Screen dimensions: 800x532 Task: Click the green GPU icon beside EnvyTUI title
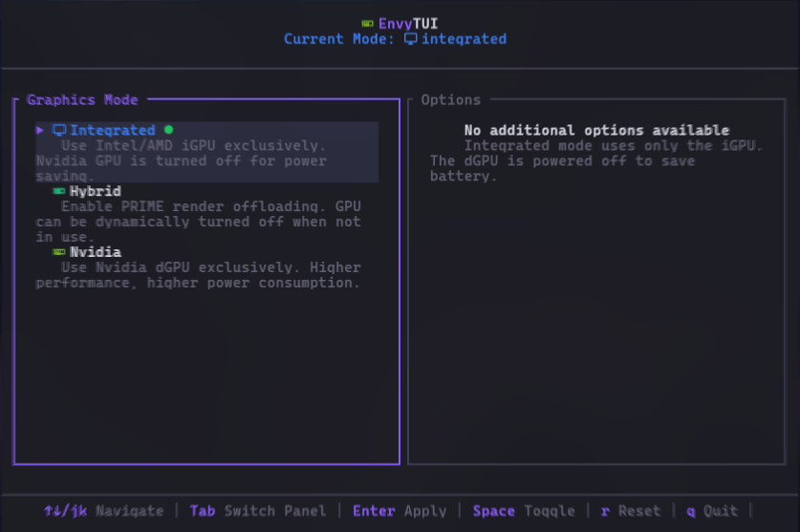click(x=367, y=24)
